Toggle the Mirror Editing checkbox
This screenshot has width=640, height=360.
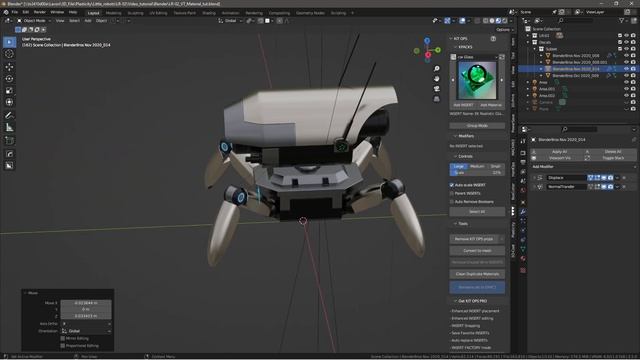63,338
